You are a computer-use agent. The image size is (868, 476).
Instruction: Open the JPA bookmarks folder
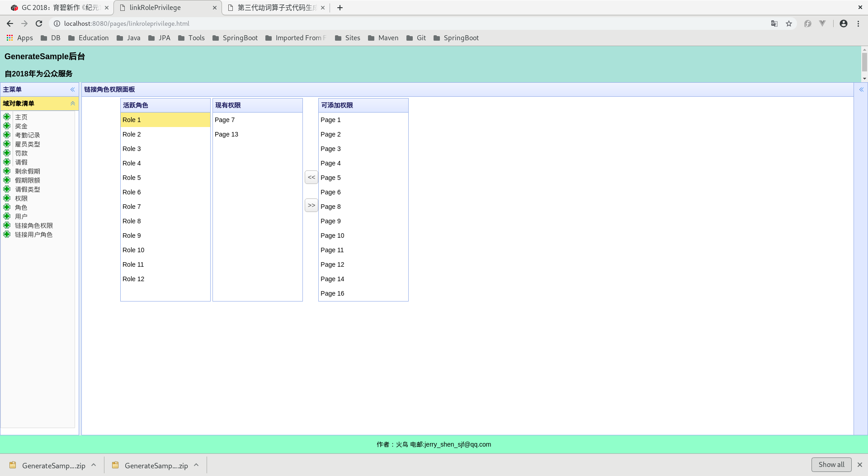(160, 38)
